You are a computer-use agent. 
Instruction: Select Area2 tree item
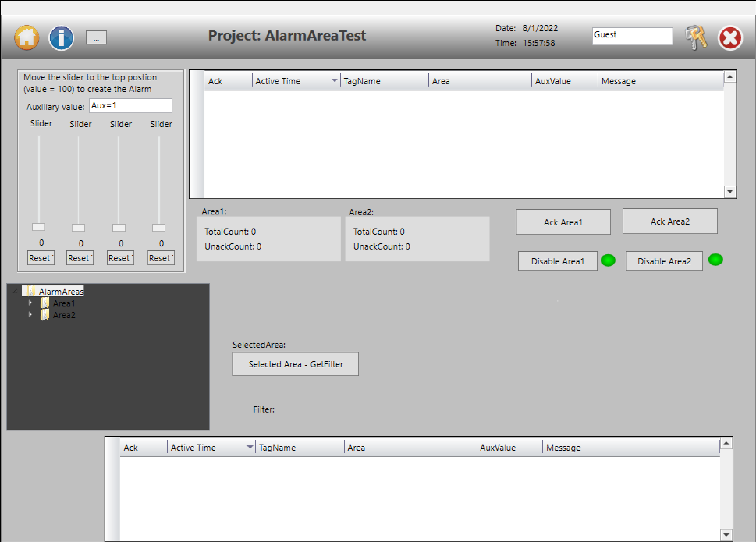tap(64, 315)
